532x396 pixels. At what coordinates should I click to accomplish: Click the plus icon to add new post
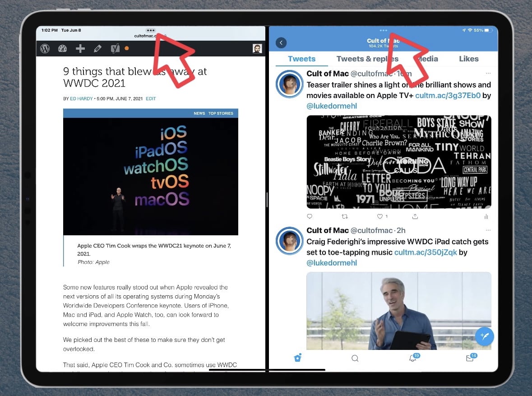[x=80, y=49]
